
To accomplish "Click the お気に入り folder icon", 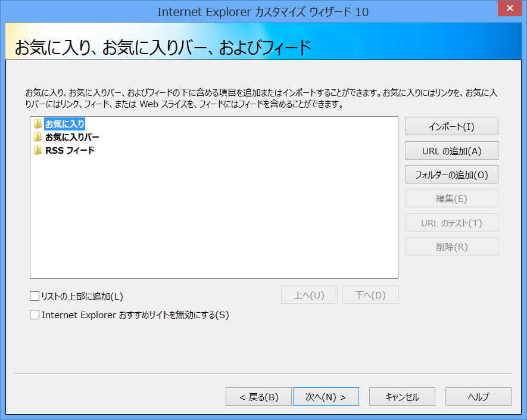I will coord(38,124).
